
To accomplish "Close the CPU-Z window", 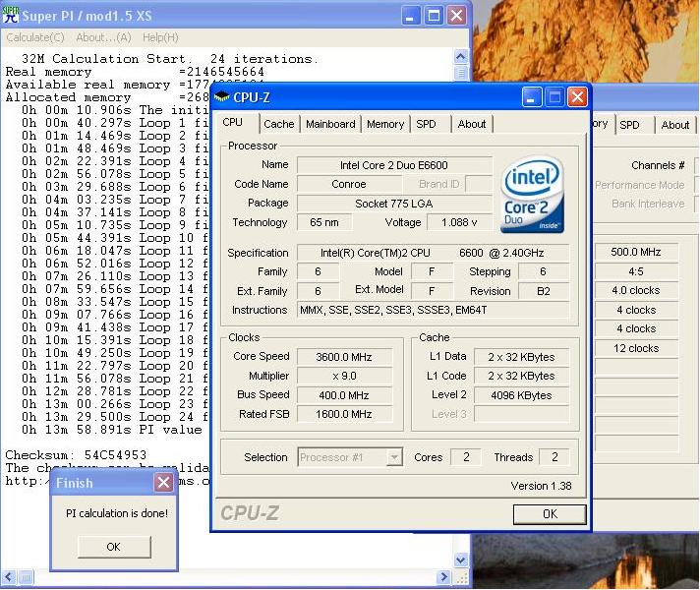I will pos(577,96).
